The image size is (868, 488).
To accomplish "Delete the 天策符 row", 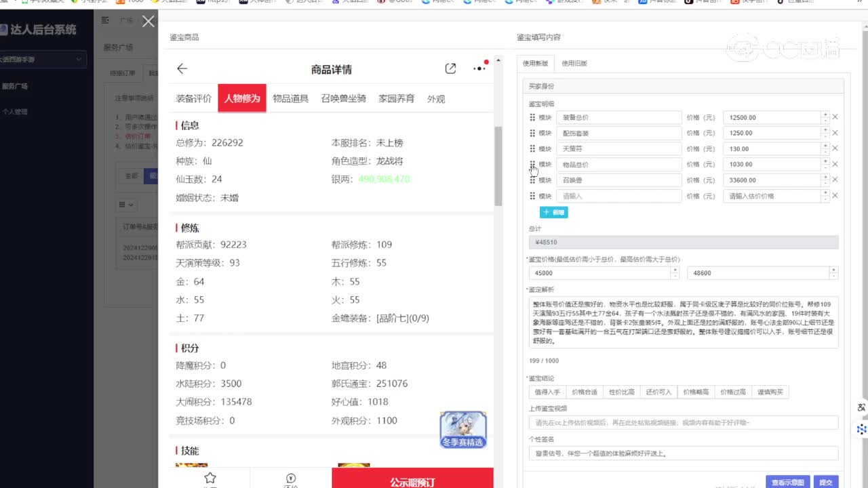I will (835, 148).
